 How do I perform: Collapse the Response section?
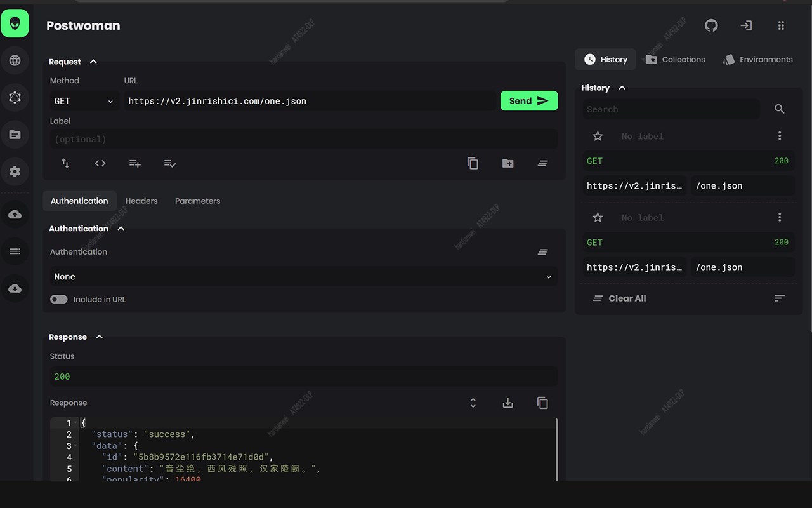pyautogui.click(x=100, y=337)
